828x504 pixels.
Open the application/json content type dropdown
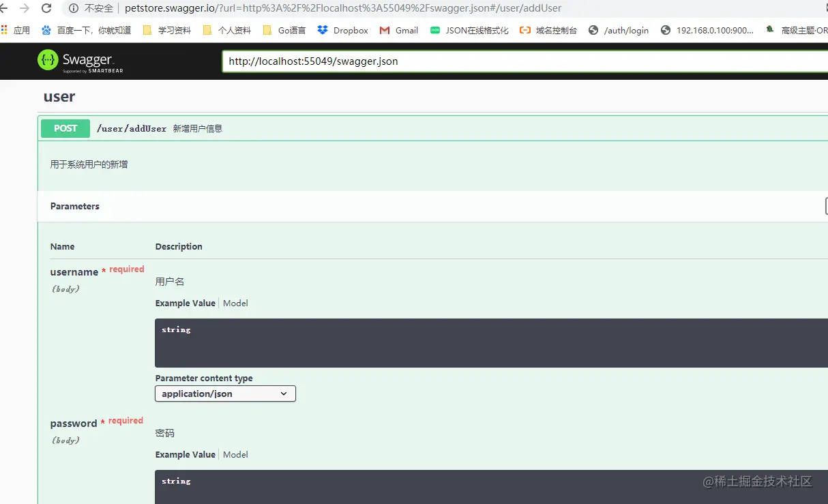tap(225, 394)
